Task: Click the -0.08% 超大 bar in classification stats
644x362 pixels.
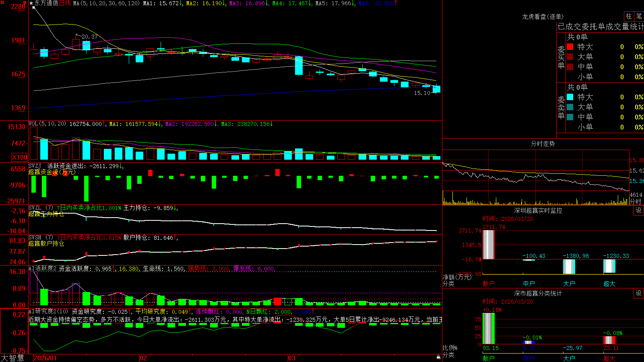Action: (x=609, y=340)
